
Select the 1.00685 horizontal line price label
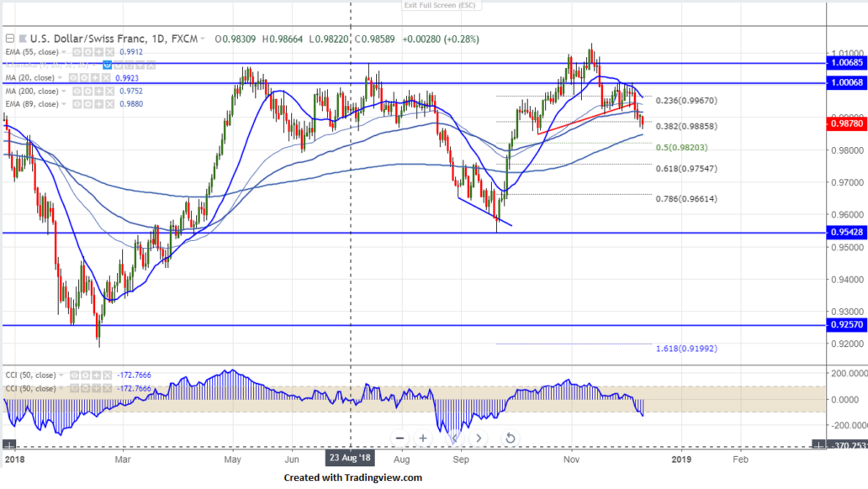click(847, 62)
